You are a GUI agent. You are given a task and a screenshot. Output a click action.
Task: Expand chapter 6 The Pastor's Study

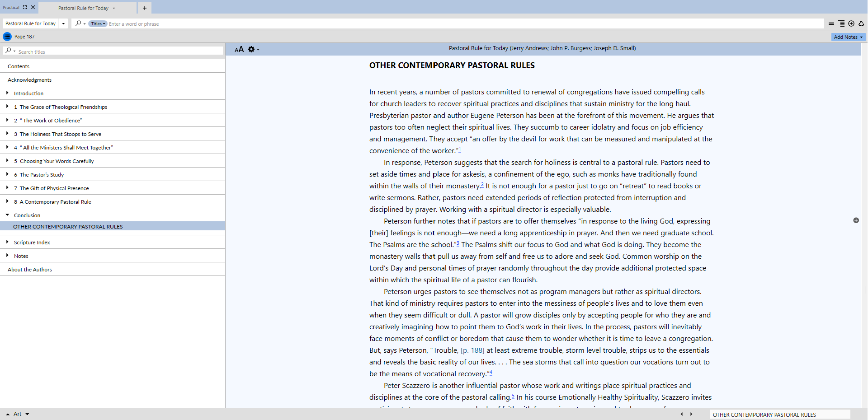coord(7,174)
